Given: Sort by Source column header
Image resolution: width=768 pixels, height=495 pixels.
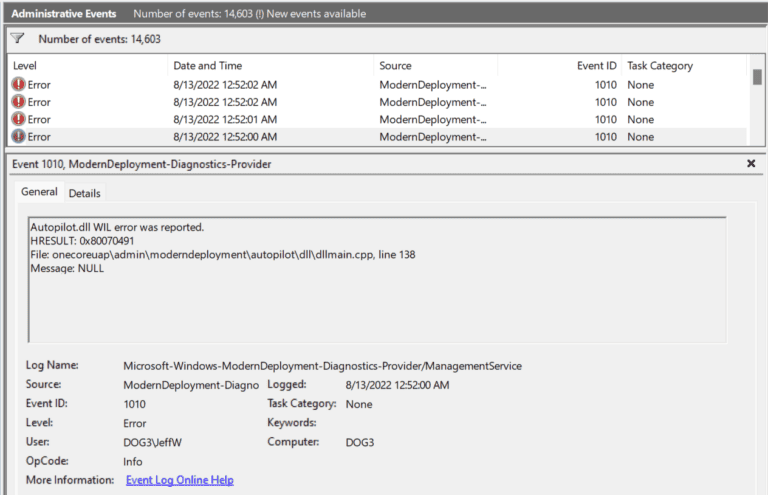Looking at the screenshot, I should 435,66.
